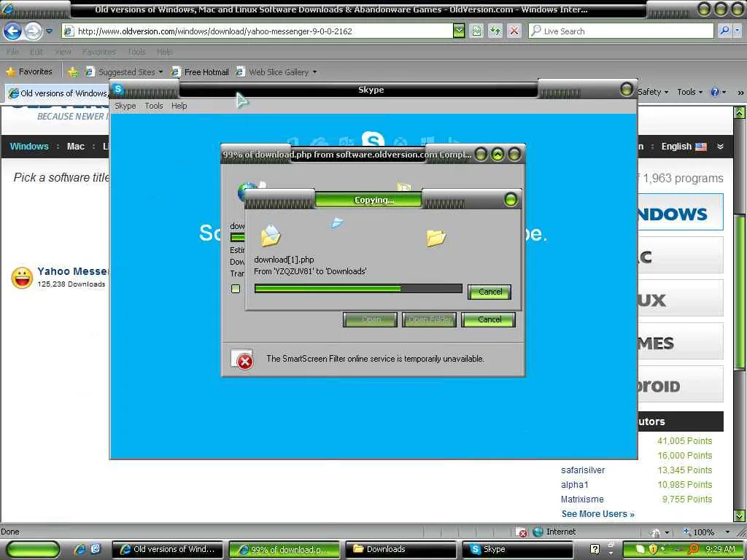This screenshot has height=560, width=747.
Task: Follow the See More Users link
Action: pos(598,514)
